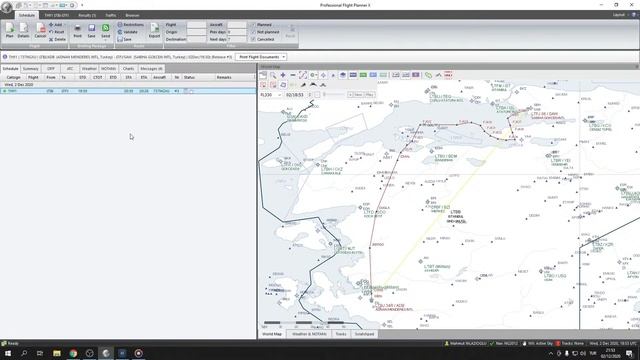Open the OFP tab in the left panel
The width and height of the screenshot is (640, 360).
point(51,69)
